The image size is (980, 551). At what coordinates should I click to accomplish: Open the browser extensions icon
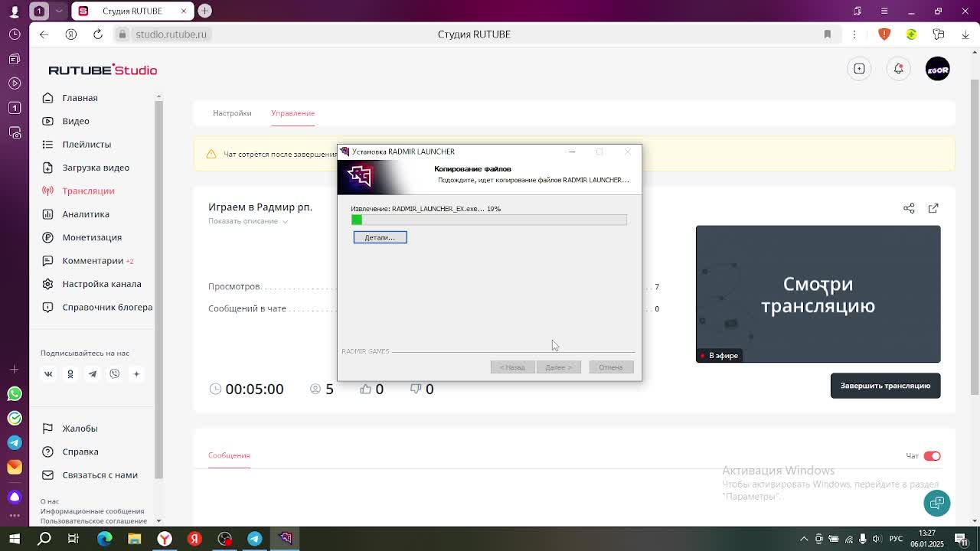click(939, 34)
